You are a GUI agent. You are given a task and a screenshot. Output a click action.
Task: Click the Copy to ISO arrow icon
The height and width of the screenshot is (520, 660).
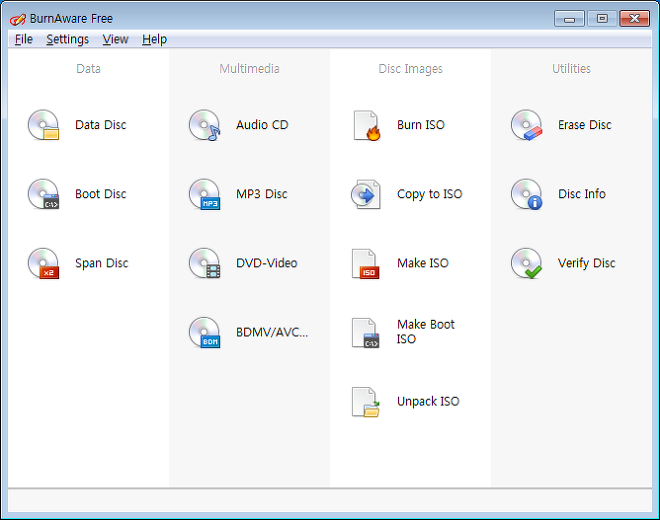coord(366,195)
